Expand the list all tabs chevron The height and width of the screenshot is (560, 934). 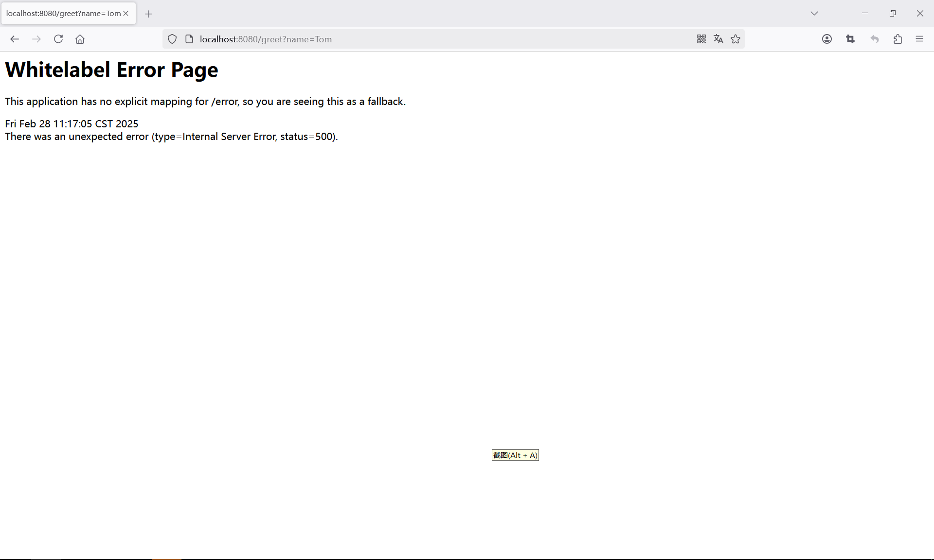[814, 13]
